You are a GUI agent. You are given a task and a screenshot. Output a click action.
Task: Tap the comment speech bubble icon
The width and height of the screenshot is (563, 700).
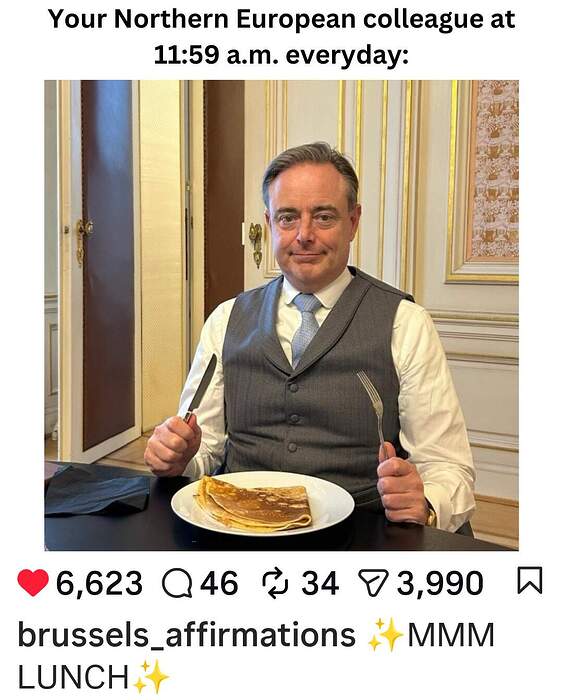[x=179, y=583]
